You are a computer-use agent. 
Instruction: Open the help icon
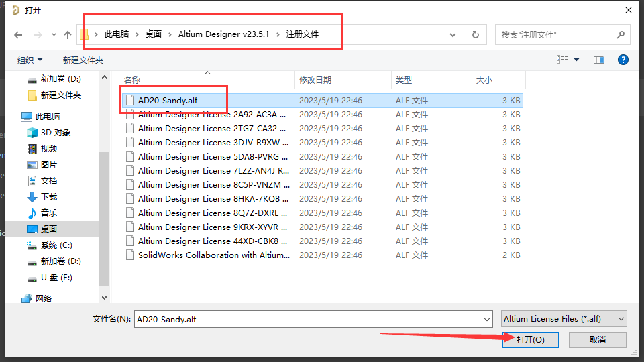[x=623, y=60]
